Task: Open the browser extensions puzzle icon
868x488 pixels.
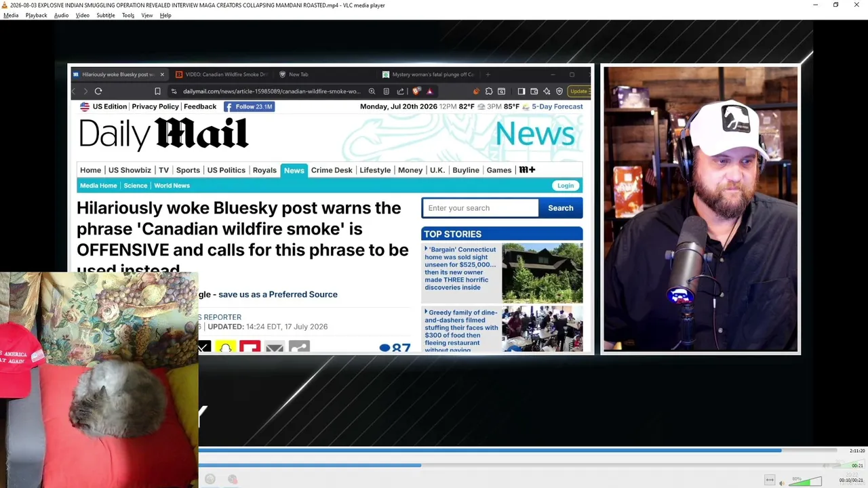Action: point(489,91)
